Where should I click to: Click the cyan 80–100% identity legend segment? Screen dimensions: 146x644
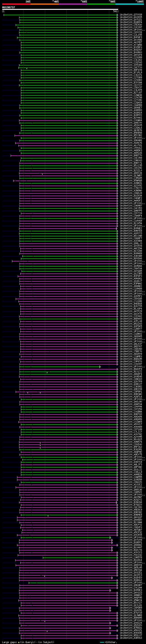[130, 4]
